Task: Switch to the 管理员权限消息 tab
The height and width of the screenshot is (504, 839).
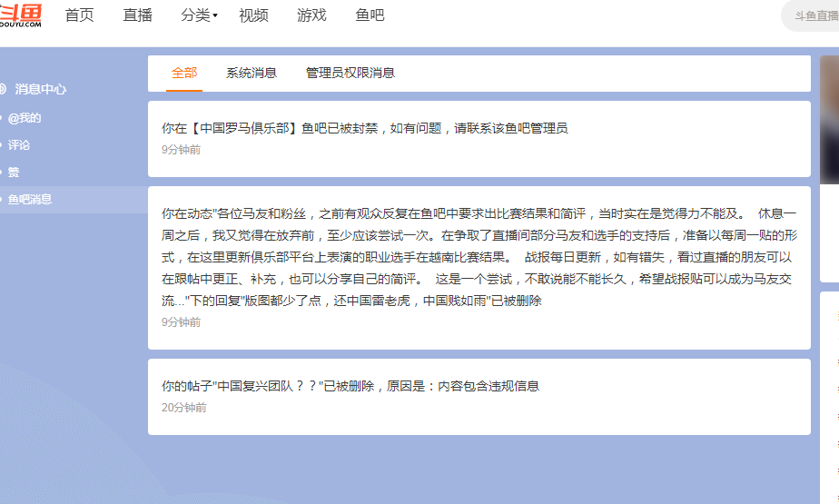Action: point(350,73)
